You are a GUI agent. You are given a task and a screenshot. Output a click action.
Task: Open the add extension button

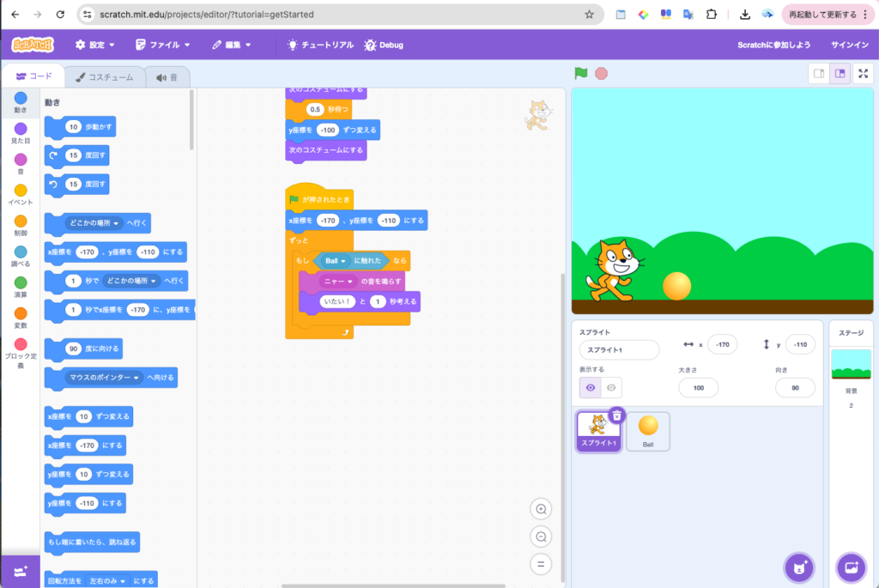click(21, 572)
